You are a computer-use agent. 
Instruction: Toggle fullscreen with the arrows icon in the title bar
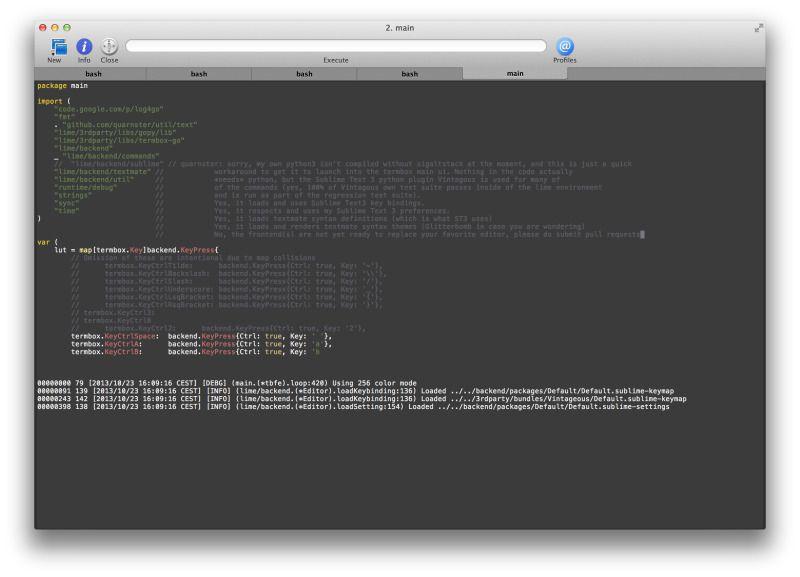(758, 28)
